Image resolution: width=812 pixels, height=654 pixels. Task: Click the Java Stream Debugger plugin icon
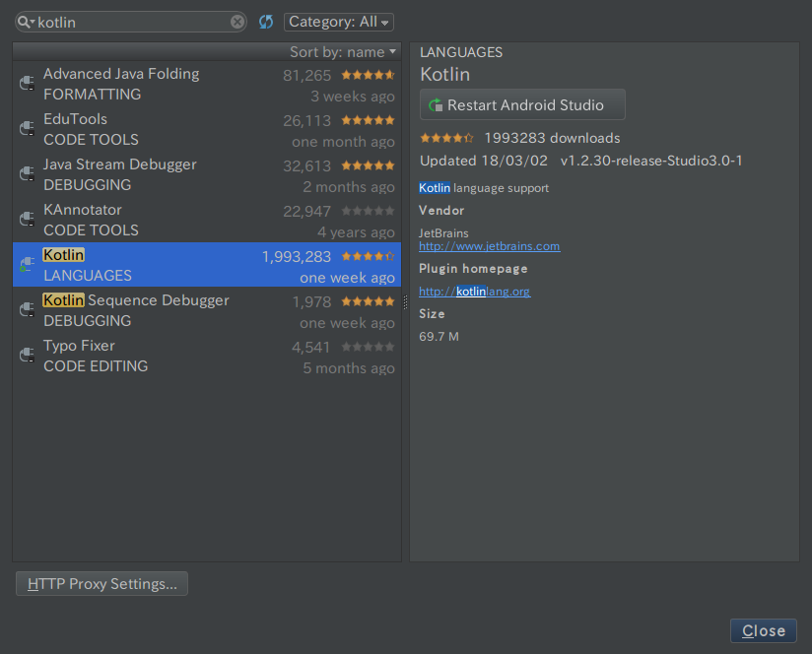(x=27, y=174)
